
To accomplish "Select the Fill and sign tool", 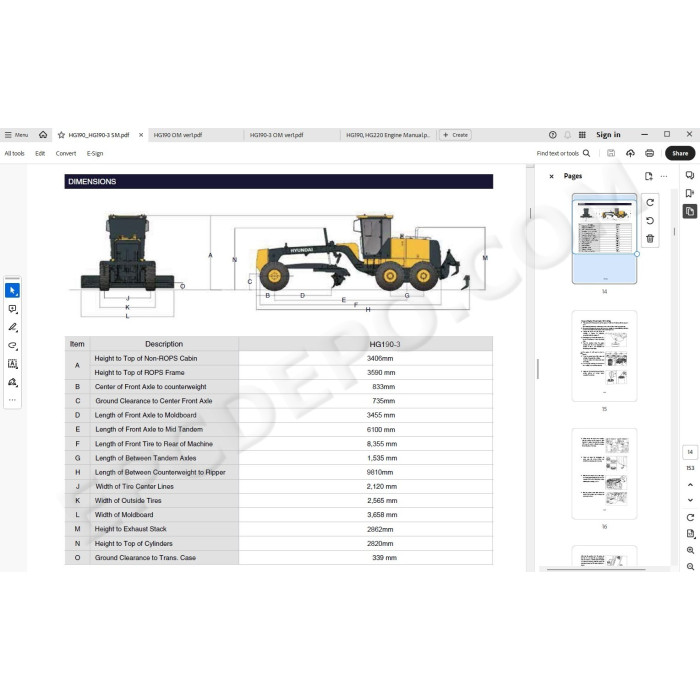I will pos(12,382).
